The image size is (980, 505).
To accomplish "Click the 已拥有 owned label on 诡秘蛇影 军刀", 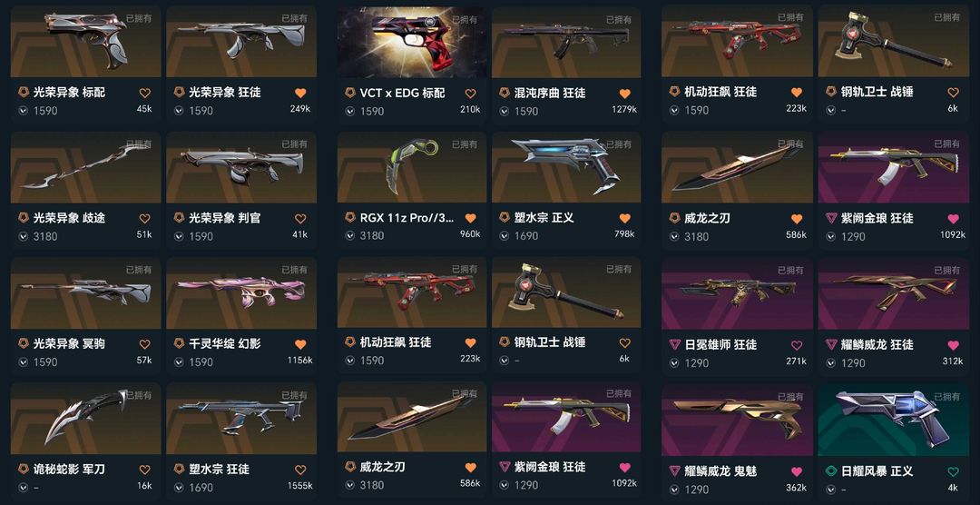I will tap(139, 395).
